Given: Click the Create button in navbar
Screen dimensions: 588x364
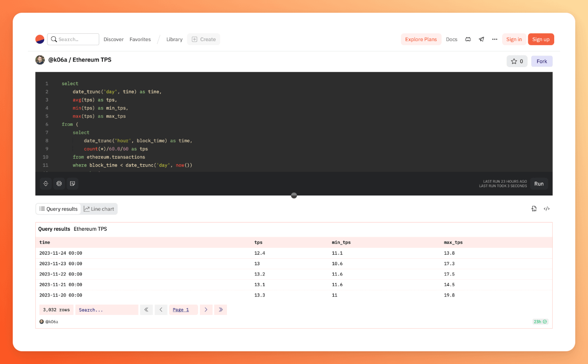Looking at the screenshot, I should coord(203,39).
